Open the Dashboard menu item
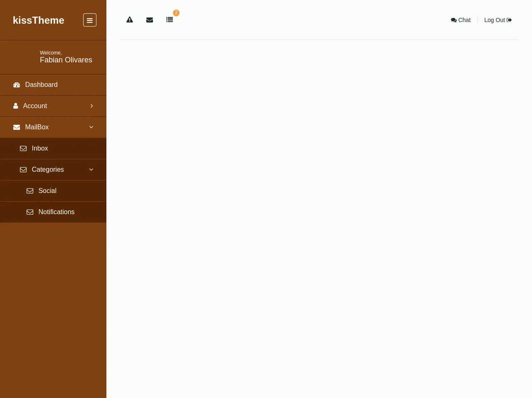 [41, 85]
